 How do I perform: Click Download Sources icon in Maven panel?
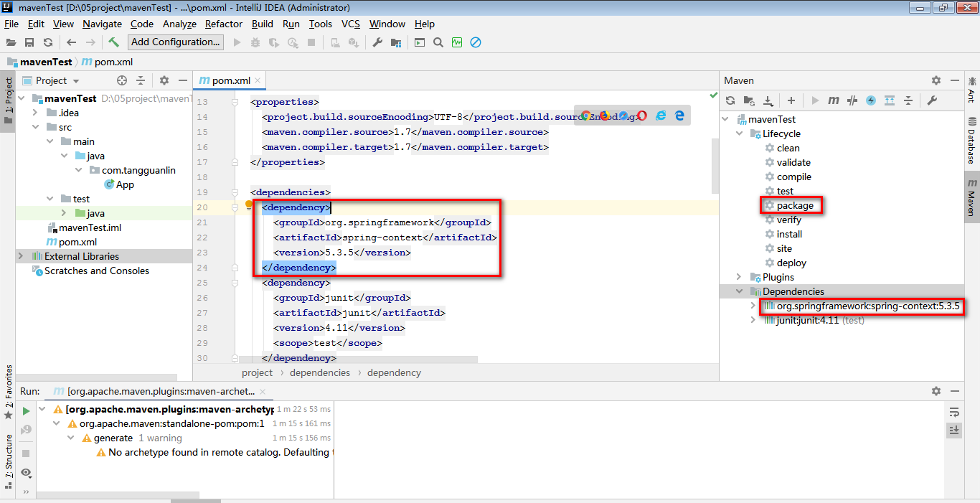(x=768, y=100)
